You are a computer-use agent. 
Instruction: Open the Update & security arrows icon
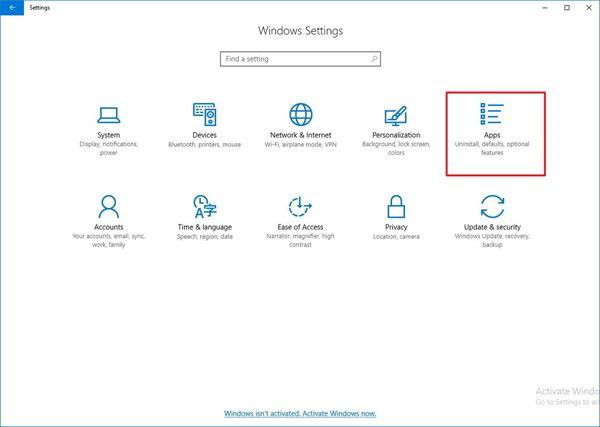coord(492,207)
